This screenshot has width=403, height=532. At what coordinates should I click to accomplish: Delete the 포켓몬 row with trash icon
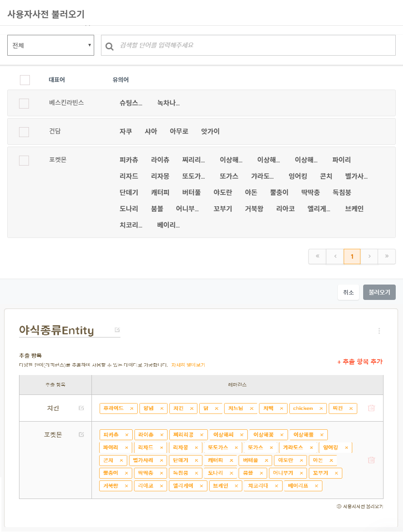371,460
